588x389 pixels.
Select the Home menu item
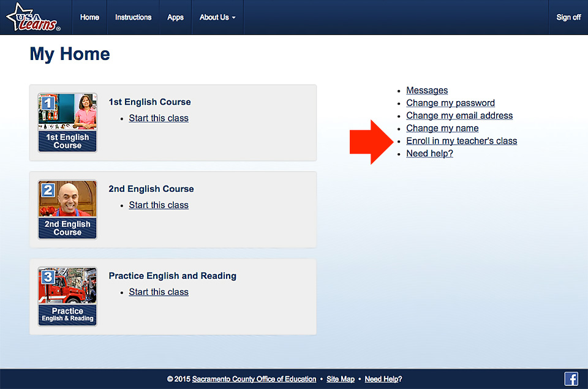[x=89, y=17]
